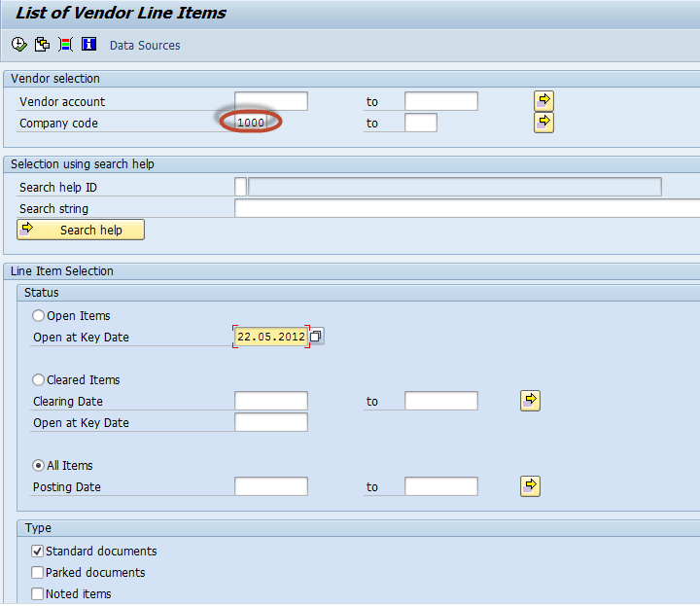Image resolution: width=700 pixels, height=606 pixels.
Task: Click the Data Sources toolbar button
Action: 144,46
